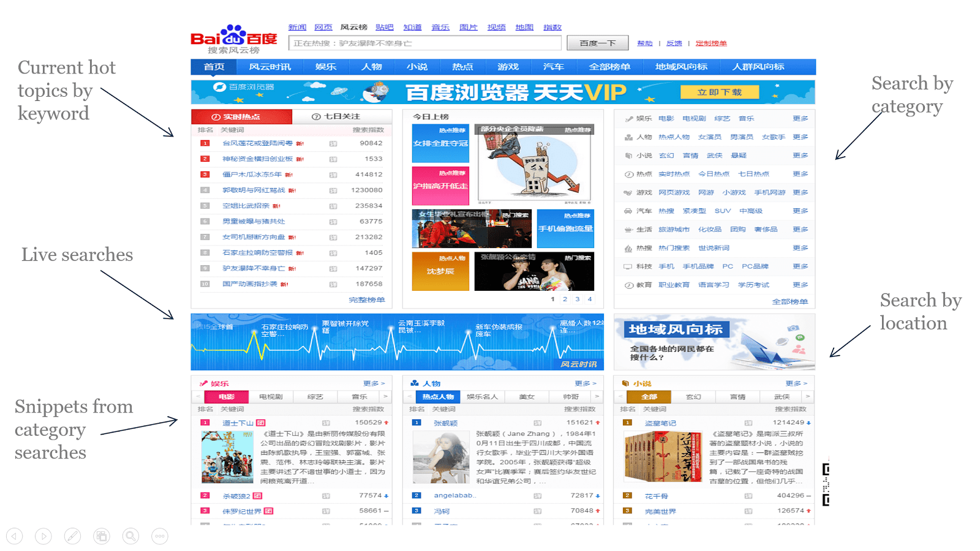Click the 团 group-buy badge next to 道士下山

pyautogui.click(x=261, y=422)
